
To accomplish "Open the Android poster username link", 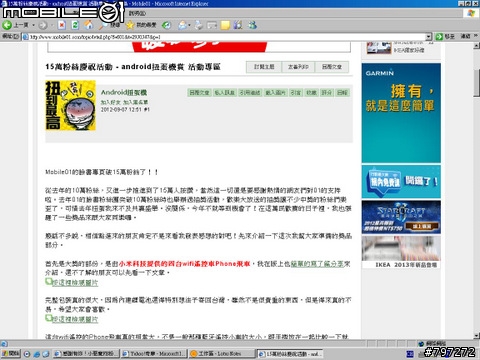I will coord(124,92).
